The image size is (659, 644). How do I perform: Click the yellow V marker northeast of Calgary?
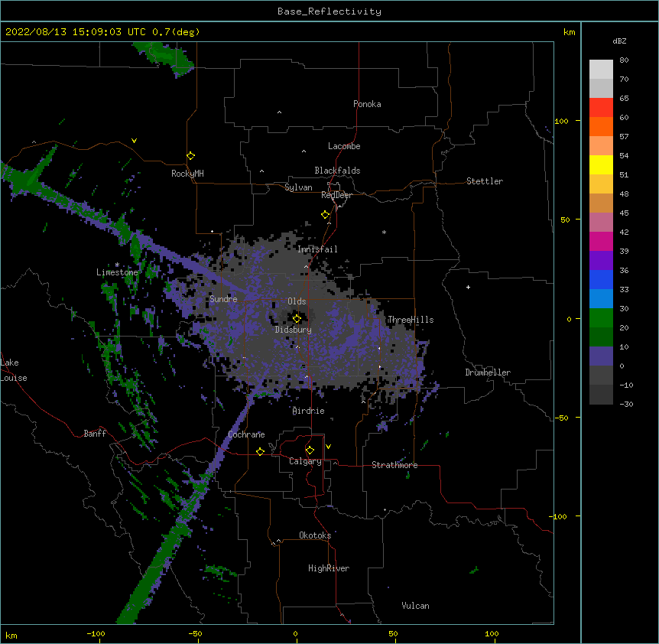[x=328, y=447]
